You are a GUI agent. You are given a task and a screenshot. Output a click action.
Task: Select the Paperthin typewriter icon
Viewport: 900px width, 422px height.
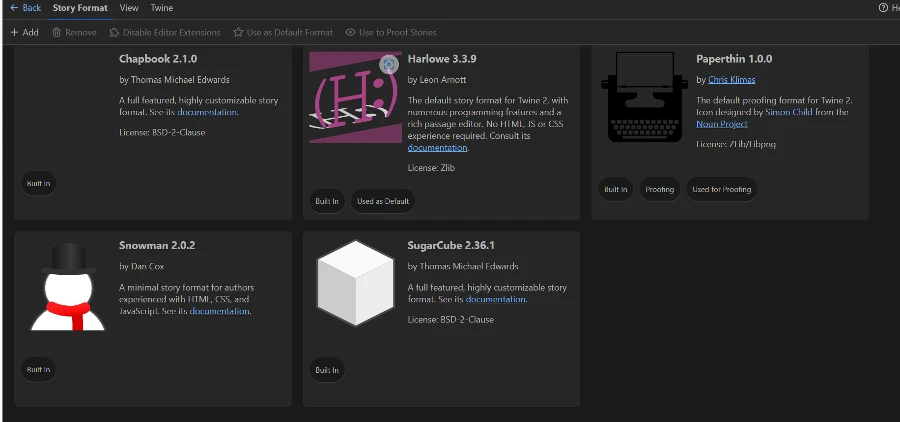click(644, 97)
